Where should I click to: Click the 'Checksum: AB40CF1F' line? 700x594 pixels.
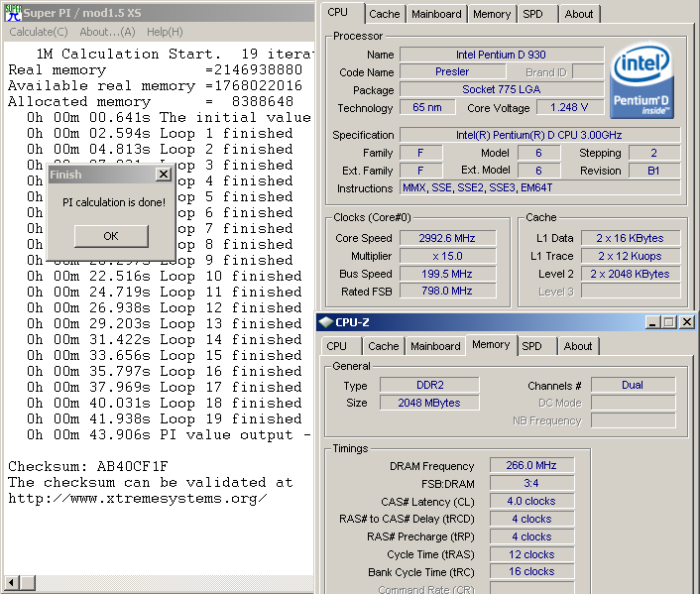[88, 467]
